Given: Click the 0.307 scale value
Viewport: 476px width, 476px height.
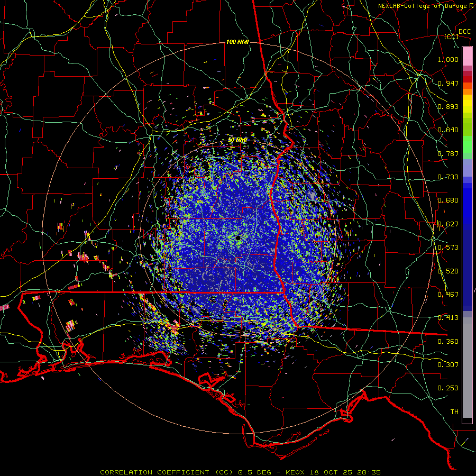Looking at the screenshot, I should (x=448, y=365).
